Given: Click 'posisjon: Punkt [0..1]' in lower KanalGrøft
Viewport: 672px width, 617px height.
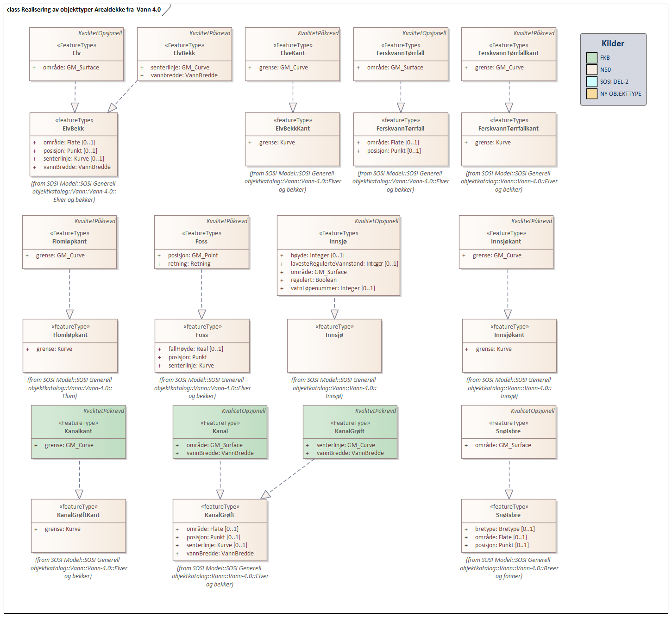Looking at the screenshot, I should tap(214, 537).
